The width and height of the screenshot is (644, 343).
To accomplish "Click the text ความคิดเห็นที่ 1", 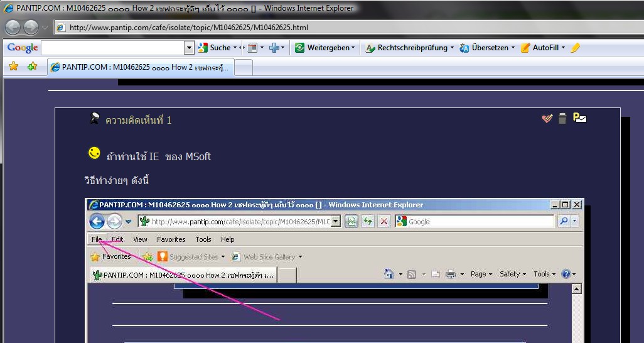I will 139,120.
